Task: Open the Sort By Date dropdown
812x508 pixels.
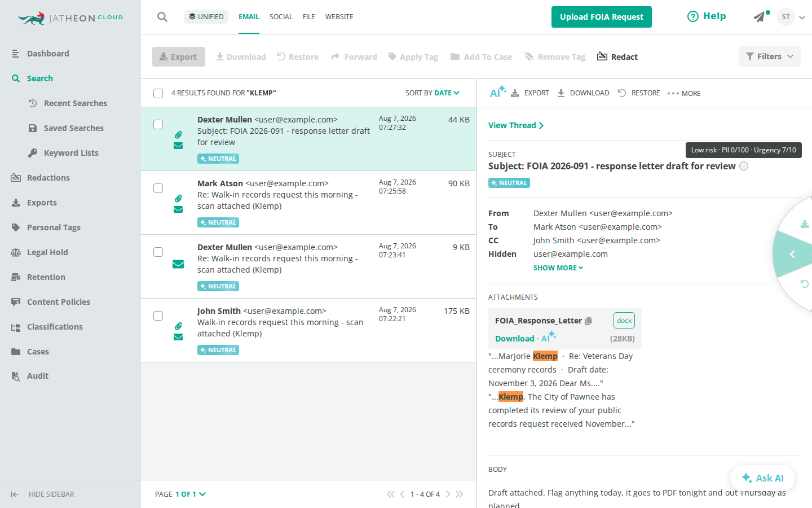Action: tap(433, 93)
